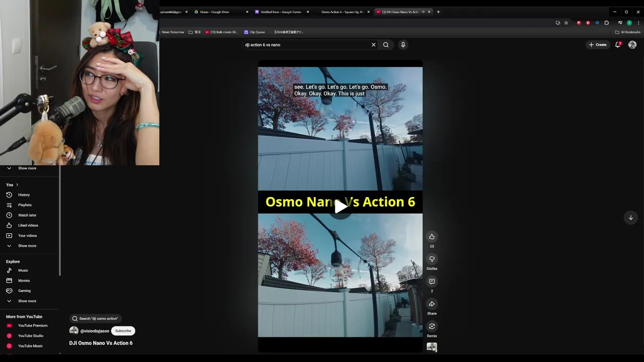Subscribe to @visionbyjason
Image resolution: width=644 pixels, height=362 pixels.
(123, 331)
